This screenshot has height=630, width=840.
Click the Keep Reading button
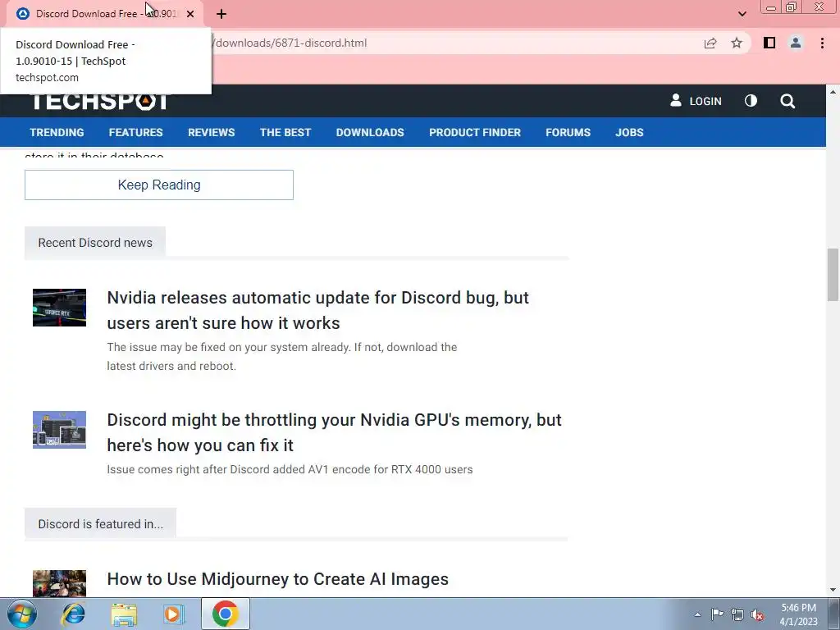point(159,185)
